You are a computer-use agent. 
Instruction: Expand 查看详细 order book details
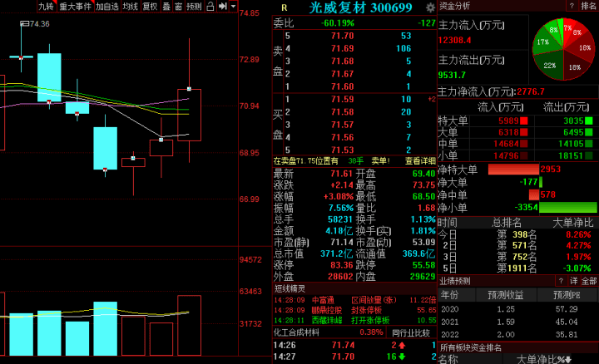[418, 161]
